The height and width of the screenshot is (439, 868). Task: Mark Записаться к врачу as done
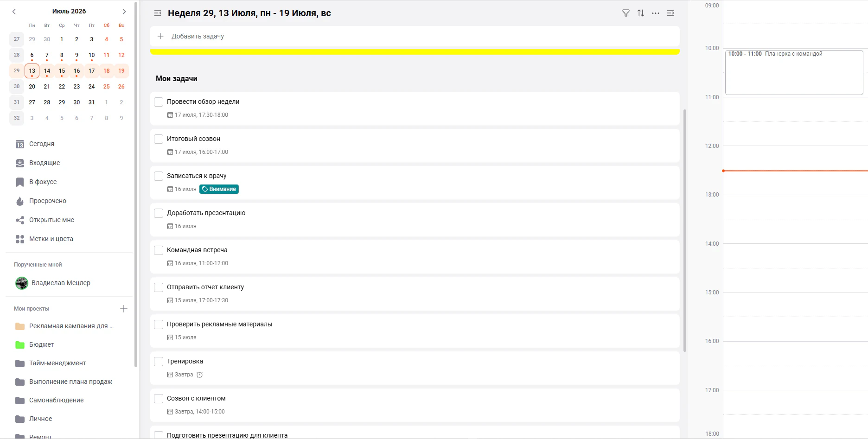[x=159, y=176]
